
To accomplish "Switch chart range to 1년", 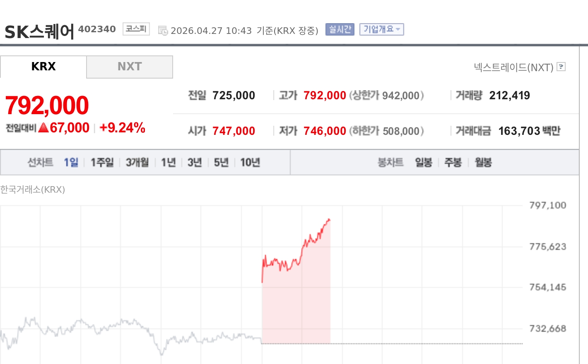I will pyautogui.click(x=168, y=162).
